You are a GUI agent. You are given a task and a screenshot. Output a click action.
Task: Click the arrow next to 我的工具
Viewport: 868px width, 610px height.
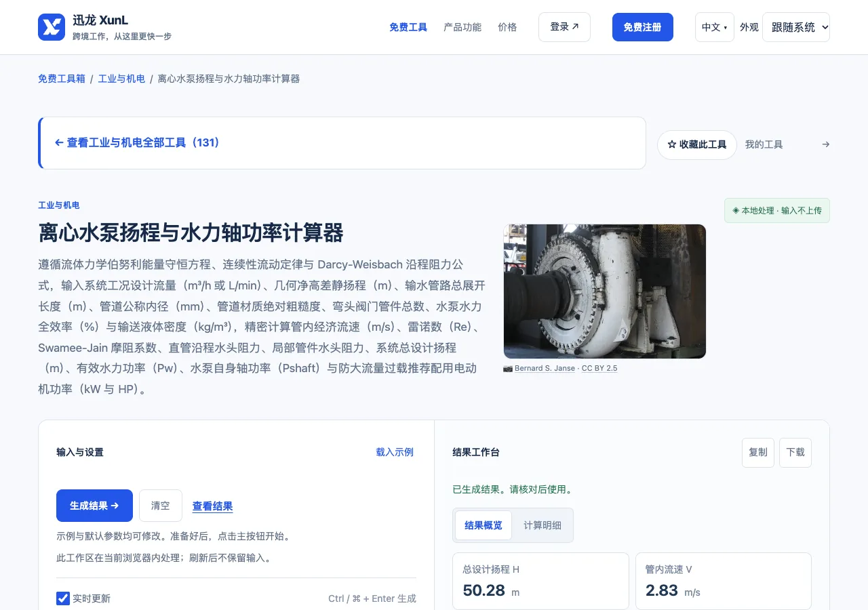pyautogui.click(x=825, y=144)
